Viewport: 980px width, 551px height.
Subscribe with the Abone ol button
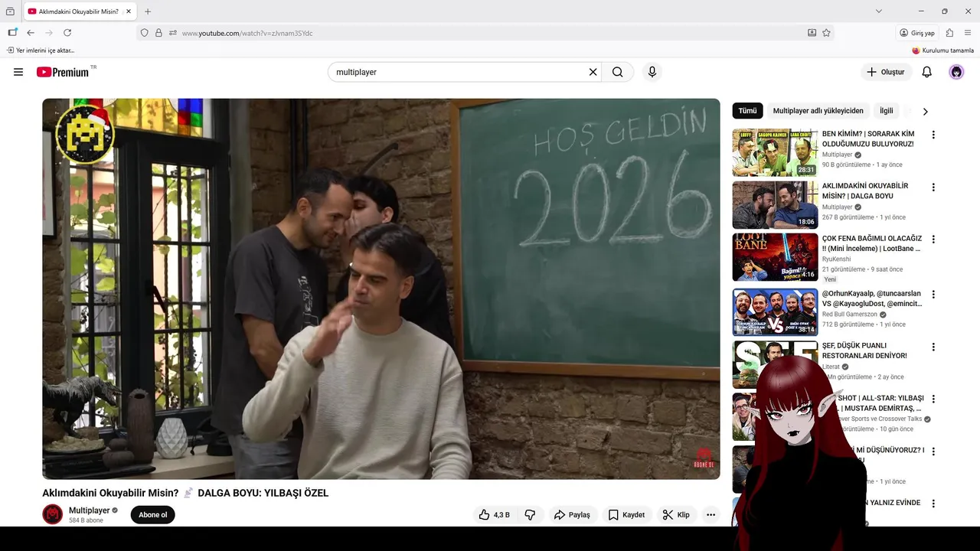tap(153, 515)
